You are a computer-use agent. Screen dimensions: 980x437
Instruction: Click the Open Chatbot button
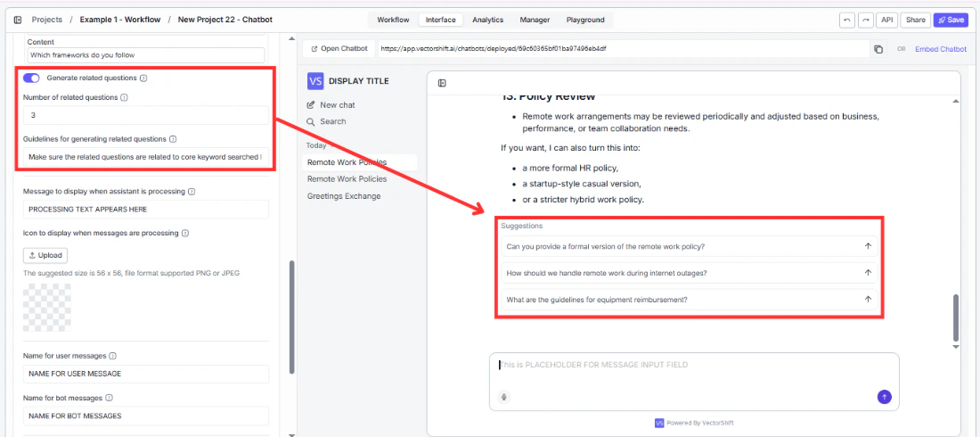pos(339,49)
